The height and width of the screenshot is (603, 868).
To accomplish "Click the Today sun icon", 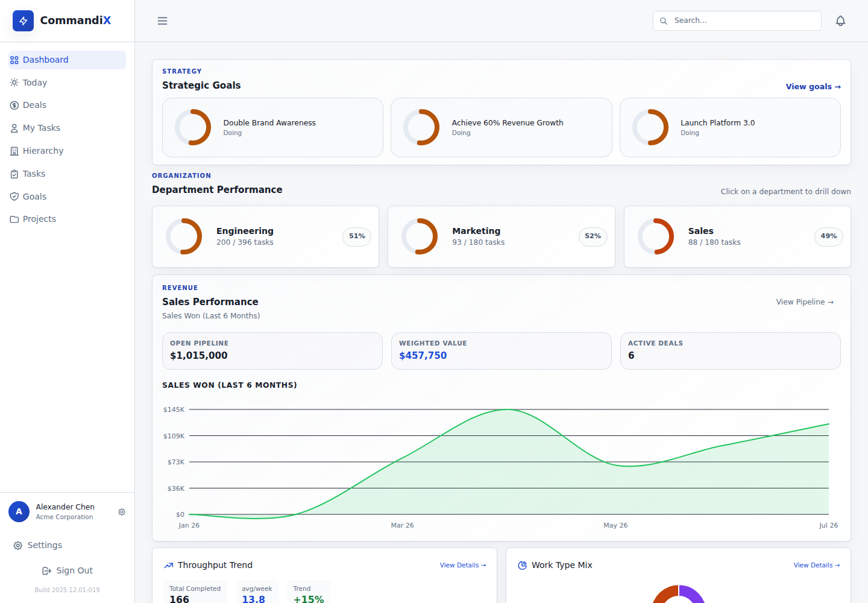I will click(x=14, y=83).
